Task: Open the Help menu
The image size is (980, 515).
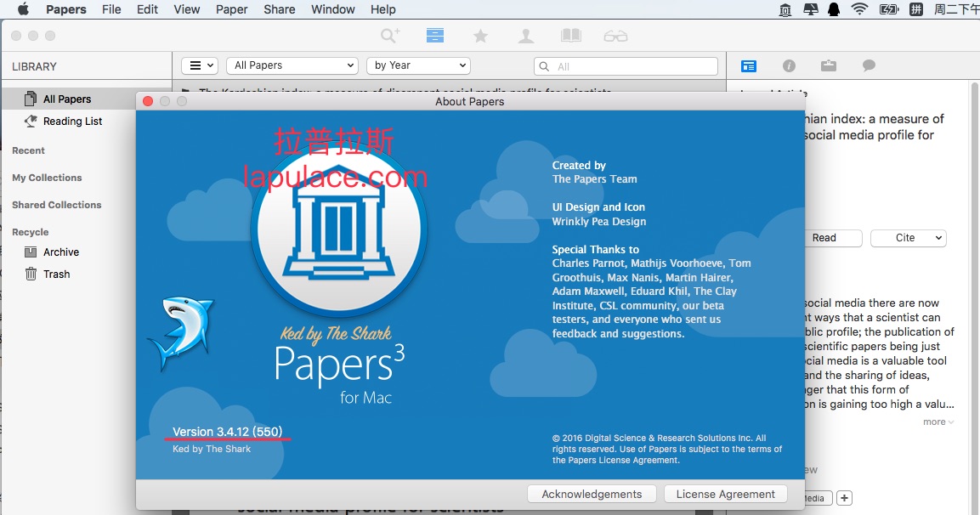Action: point(383,9)
